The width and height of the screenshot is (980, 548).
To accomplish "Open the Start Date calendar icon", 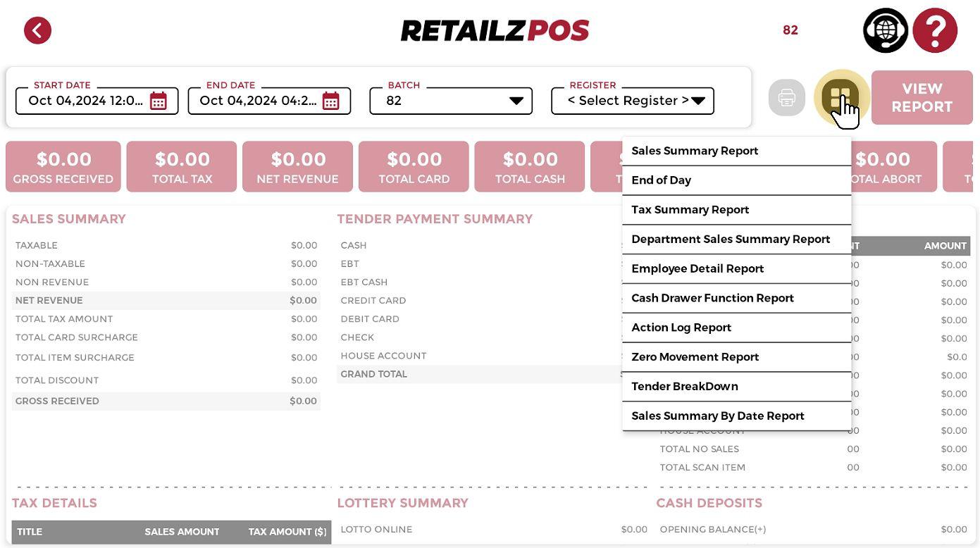I will (159, 101).
